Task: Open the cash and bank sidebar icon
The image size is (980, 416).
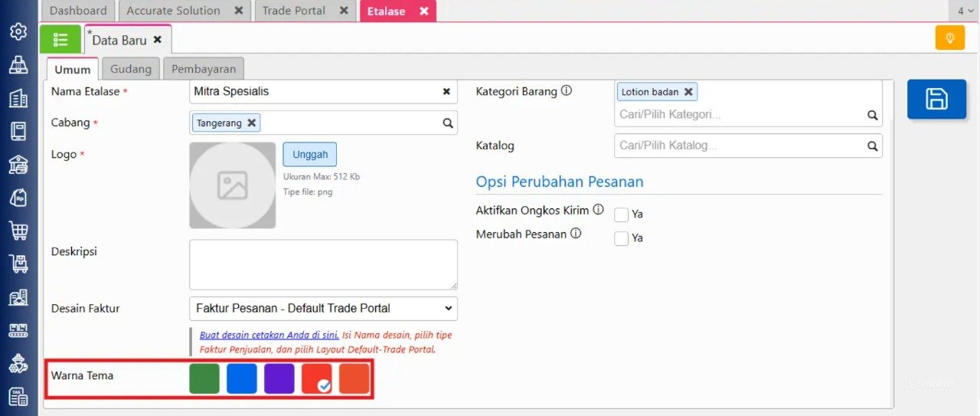Action: click(18, 164)
